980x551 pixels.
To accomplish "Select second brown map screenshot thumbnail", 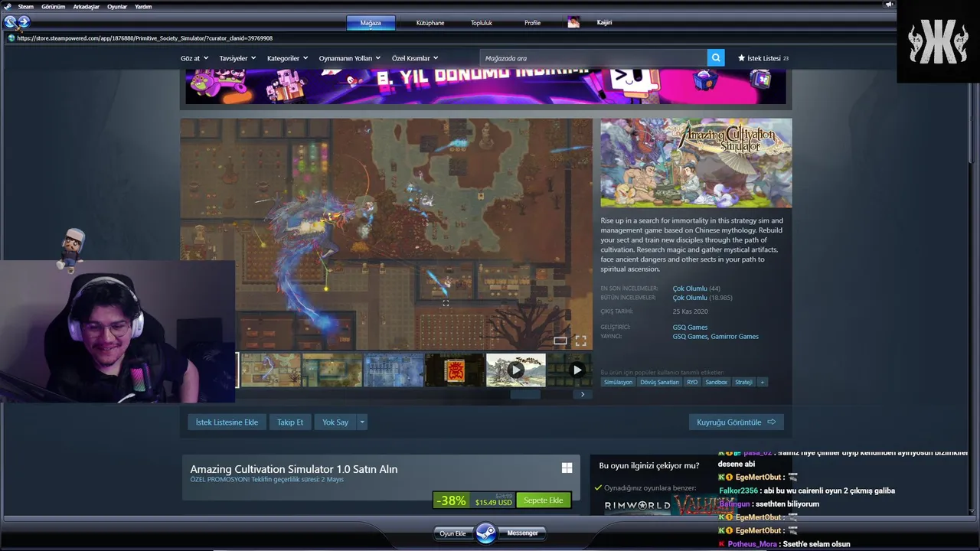I will click(332, 370).
